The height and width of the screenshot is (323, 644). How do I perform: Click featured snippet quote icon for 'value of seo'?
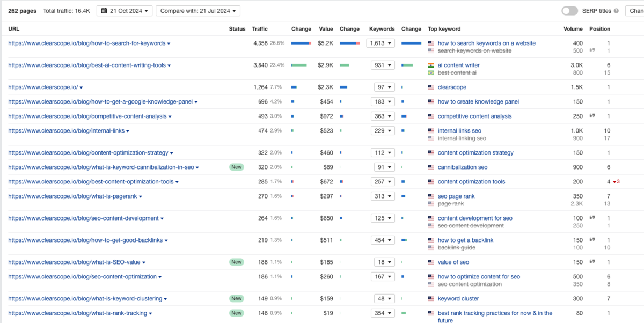[x=592, y=262]
